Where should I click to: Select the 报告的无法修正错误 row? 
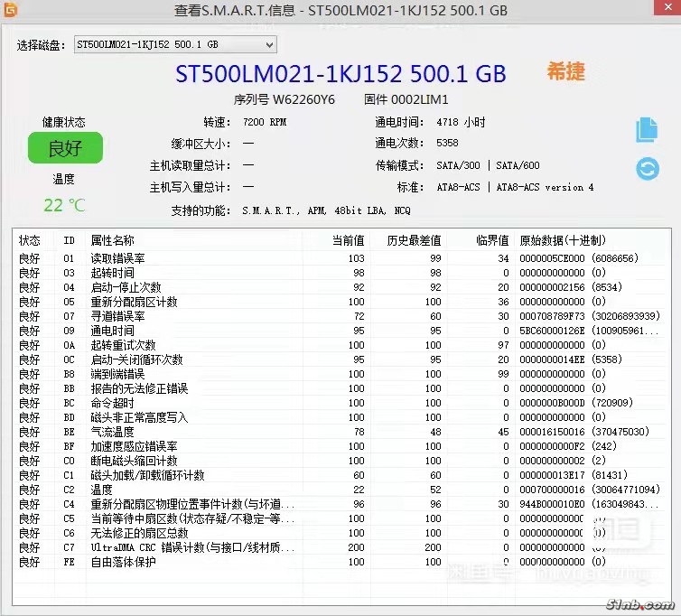tap(340, 388)
